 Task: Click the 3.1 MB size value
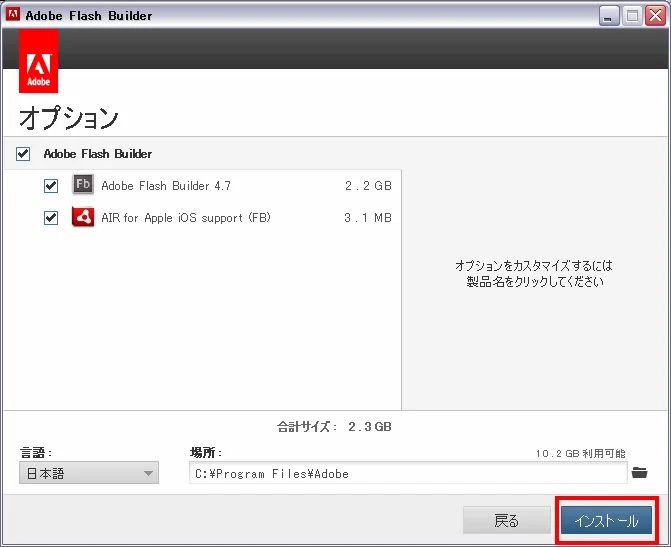tap(368, 218)
